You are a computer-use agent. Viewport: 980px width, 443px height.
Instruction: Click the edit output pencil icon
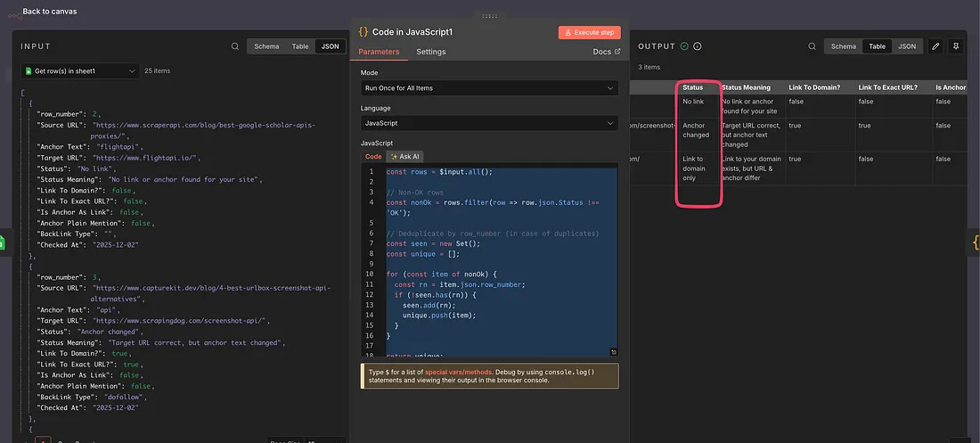coord(935,46)
